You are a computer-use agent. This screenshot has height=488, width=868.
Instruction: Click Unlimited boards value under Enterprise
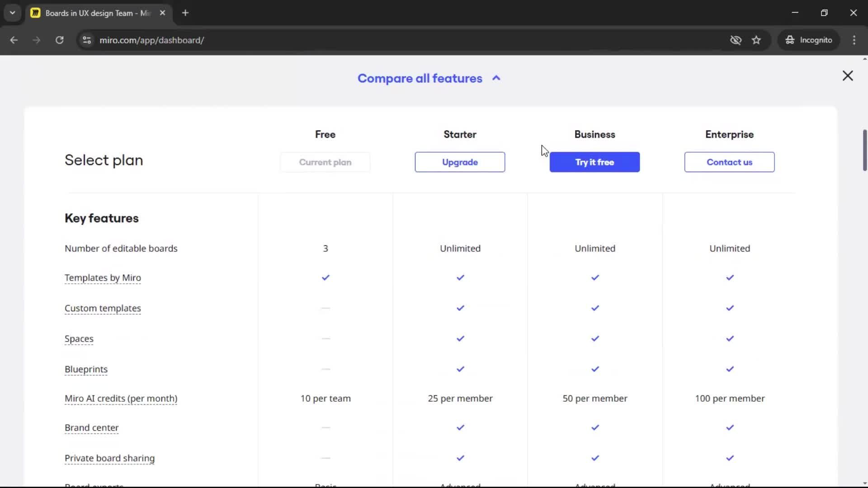(x=730, y=248)
